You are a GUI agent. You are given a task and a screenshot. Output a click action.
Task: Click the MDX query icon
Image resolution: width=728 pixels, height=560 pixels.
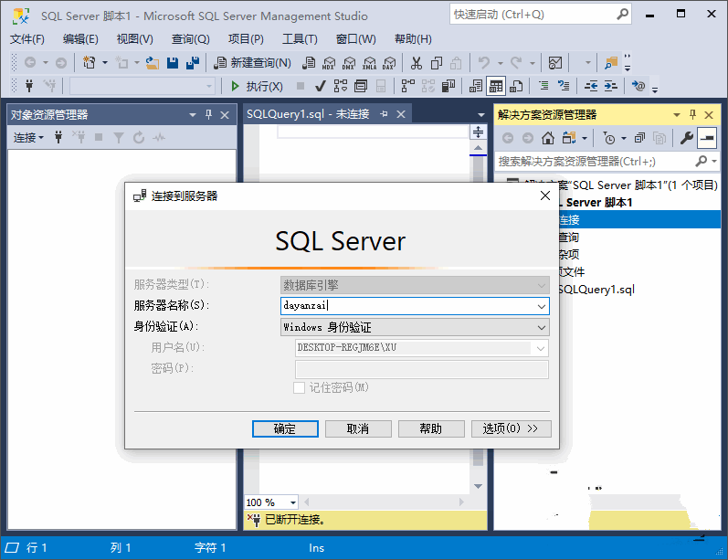pyautogui.click(x=329, y=63)
